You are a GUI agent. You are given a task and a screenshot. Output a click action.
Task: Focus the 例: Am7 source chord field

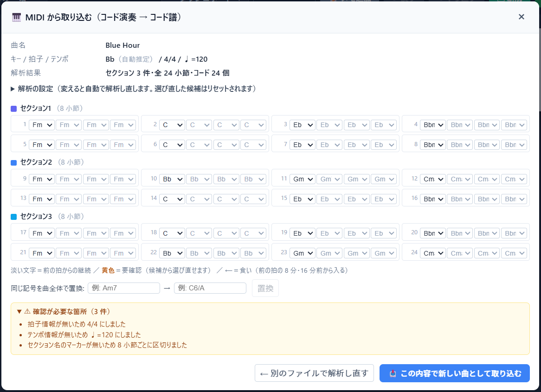tap(124, 288)
